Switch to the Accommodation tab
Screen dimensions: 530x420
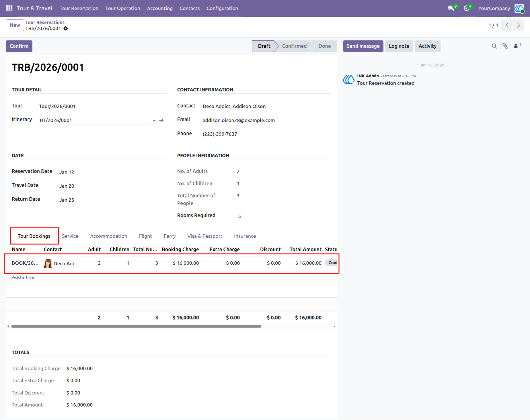tap(109, 236)
